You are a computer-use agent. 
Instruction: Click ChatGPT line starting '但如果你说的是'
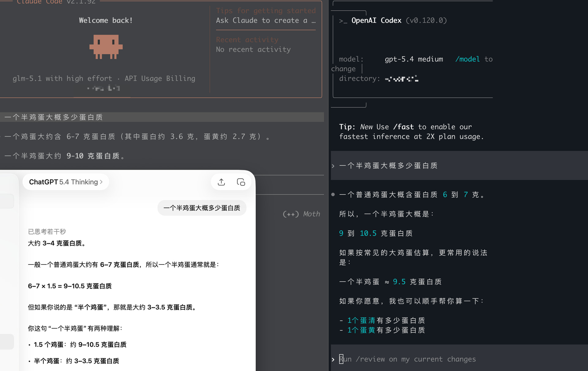coord(112,307)
